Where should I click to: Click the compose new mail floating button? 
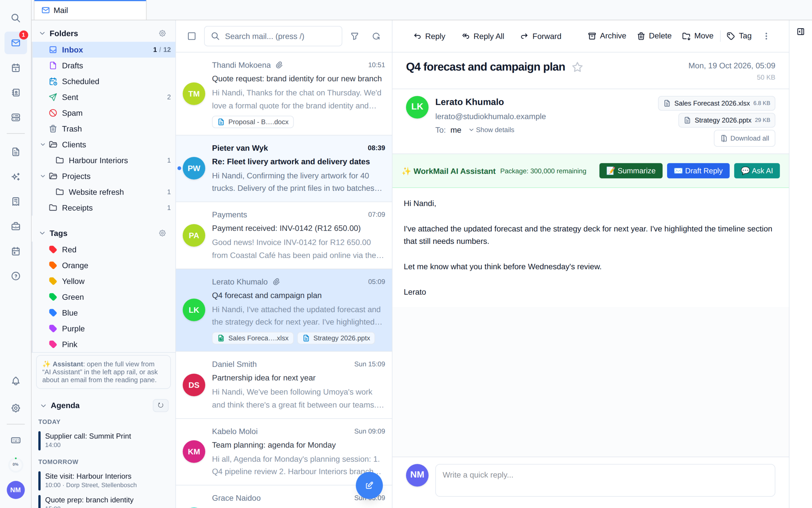click(x=369, y=485)
